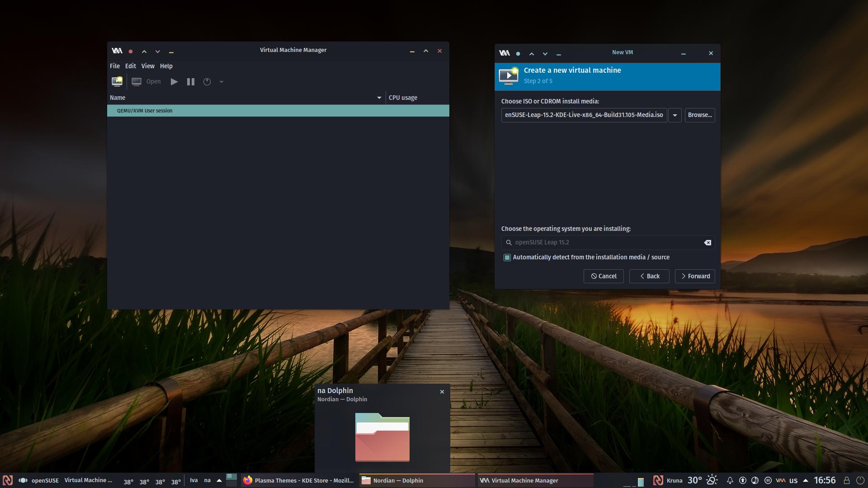
Task: Expand the shutdown options dropdown arrow
Action: click(222, 82)
